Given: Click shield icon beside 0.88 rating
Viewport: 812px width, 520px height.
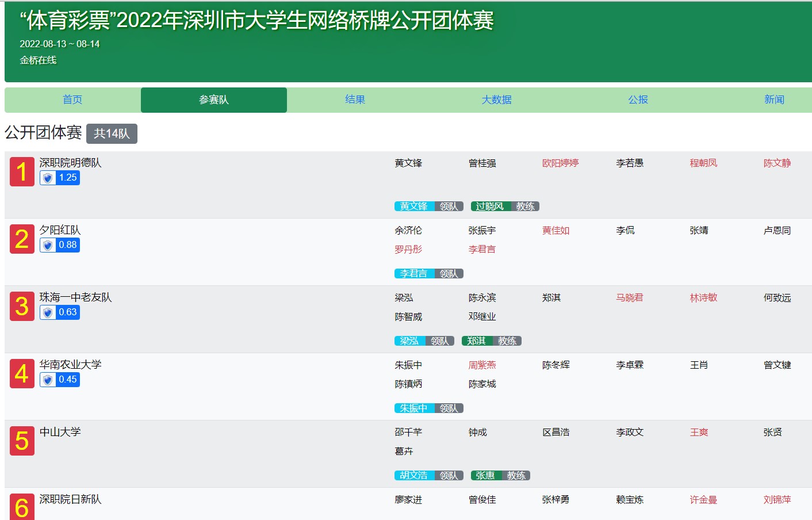Looking at the screenshot, I should point(48,246).
